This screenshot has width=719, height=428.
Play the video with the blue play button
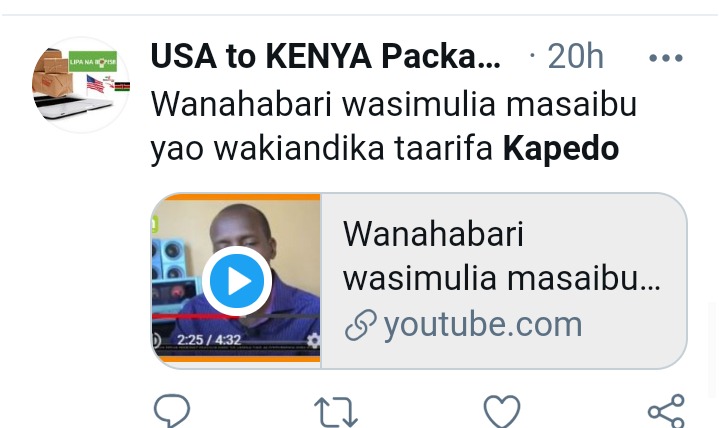click(x=237, y=281)
